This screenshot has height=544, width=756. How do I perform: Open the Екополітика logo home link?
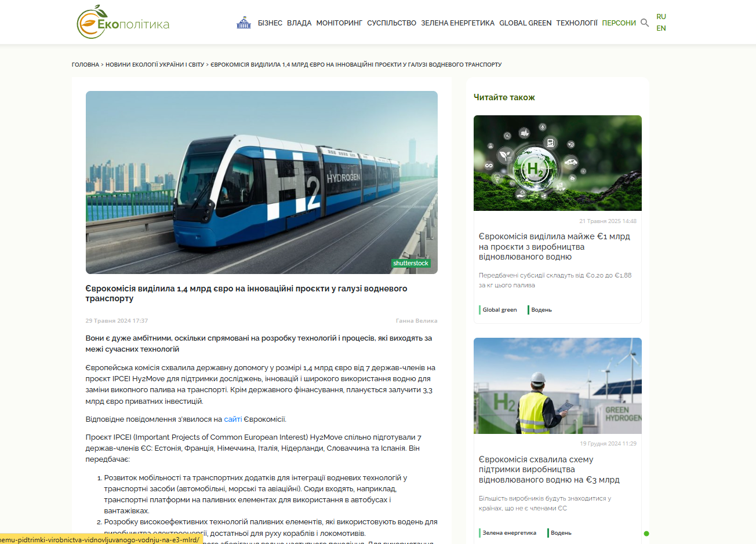(x=123, y=22)
